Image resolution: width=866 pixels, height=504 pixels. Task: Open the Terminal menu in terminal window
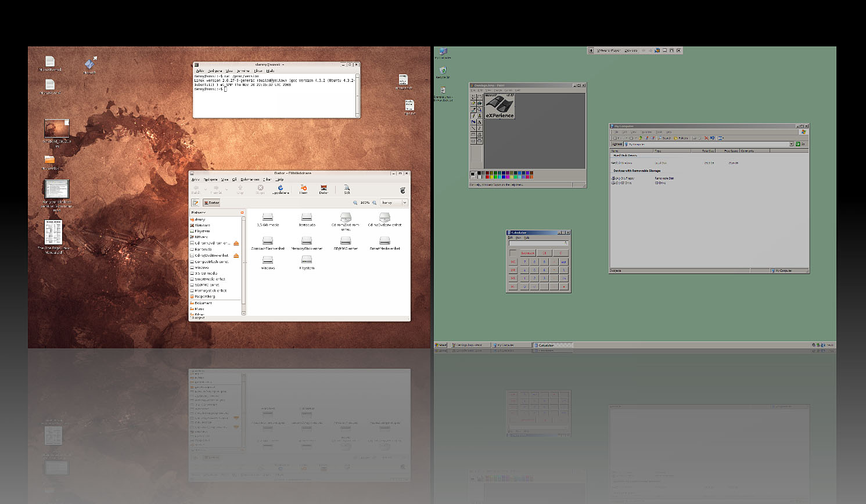coord(243,71)
